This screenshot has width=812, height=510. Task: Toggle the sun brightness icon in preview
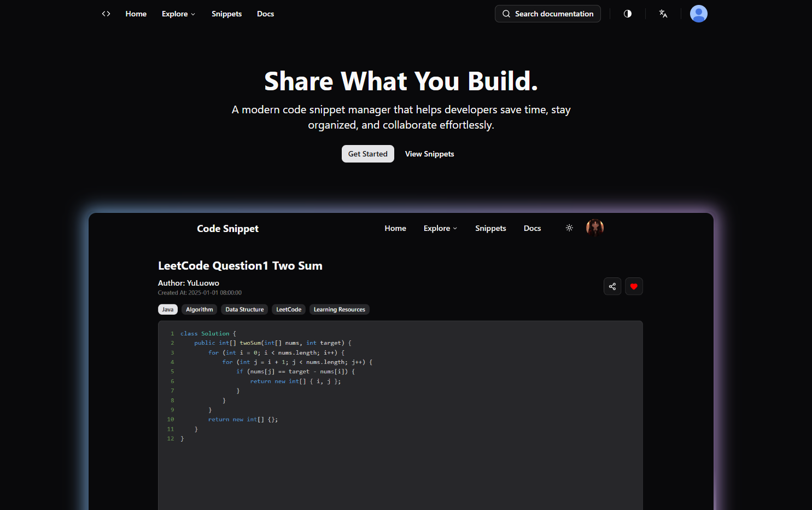tap(569, 228)
